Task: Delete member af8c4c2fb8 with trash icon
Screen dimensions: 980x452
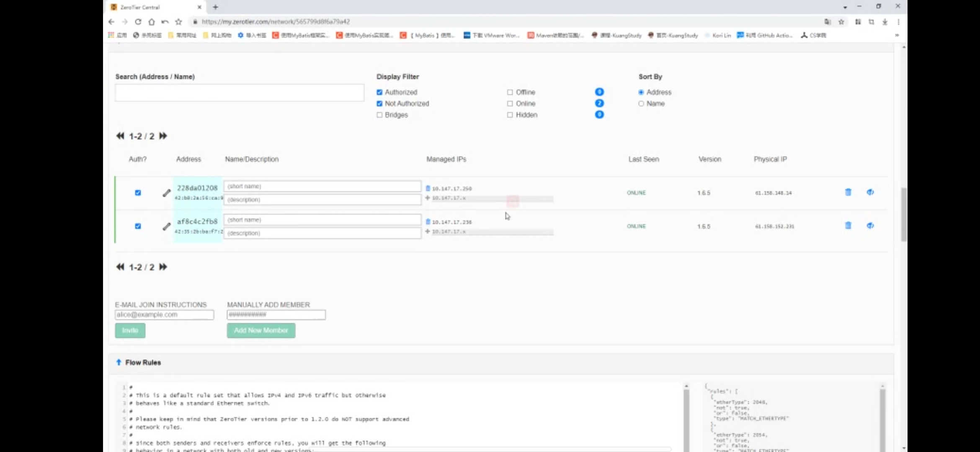Action: pos(848,226)
